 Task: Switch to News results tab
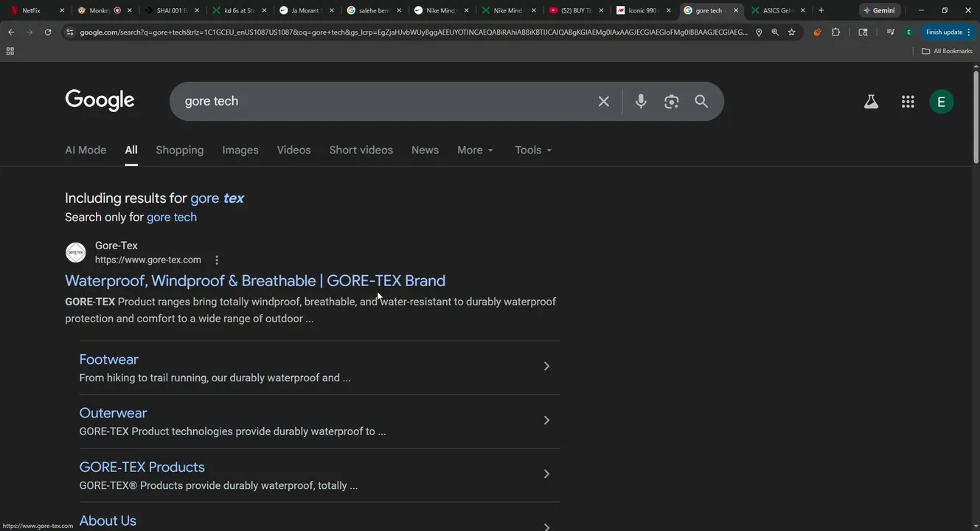point(425,150)
